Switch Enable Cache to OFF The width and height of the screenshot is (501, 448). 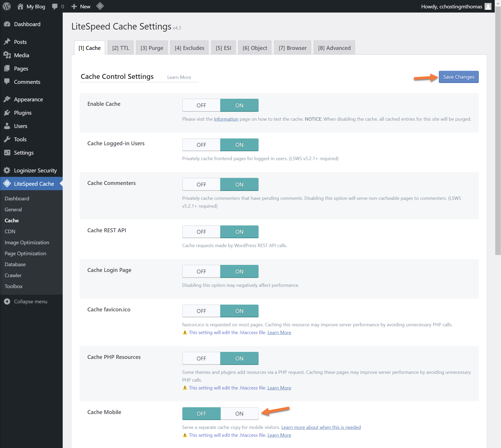tap(201, 105)
